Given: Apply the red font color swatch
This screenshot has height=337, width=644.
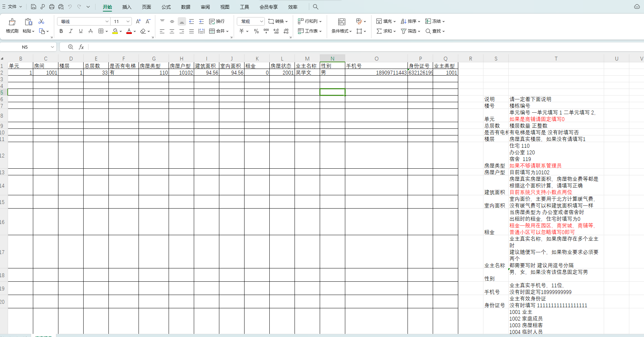Looking at the screenshot, I should (129, 31).
